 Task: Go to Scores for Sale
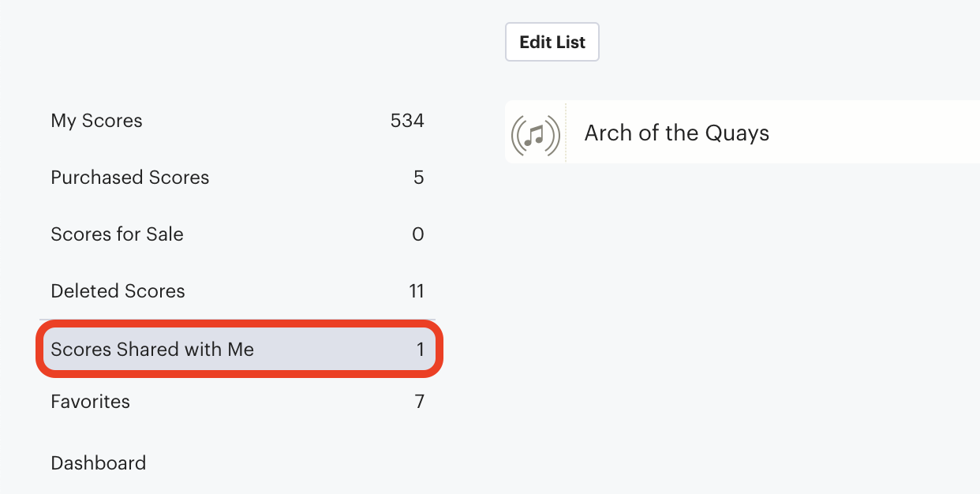click(x=237, y=234)
